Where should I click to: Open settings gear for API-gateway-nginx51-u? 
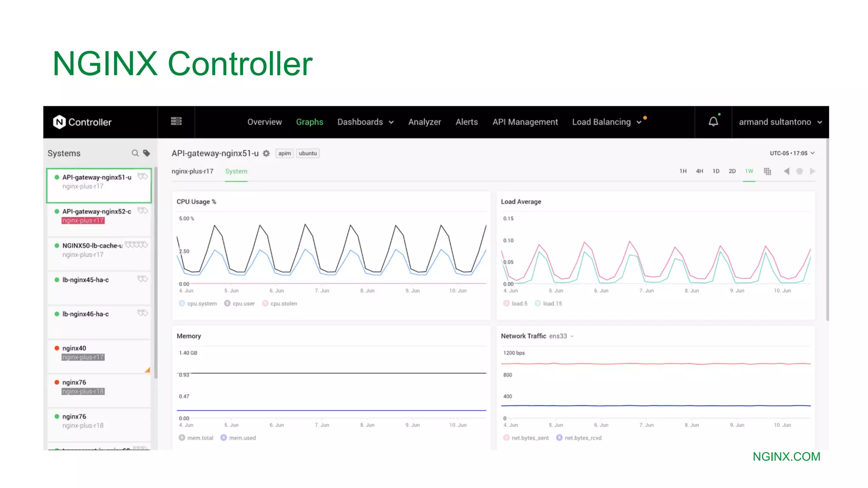tap(266, 153)
